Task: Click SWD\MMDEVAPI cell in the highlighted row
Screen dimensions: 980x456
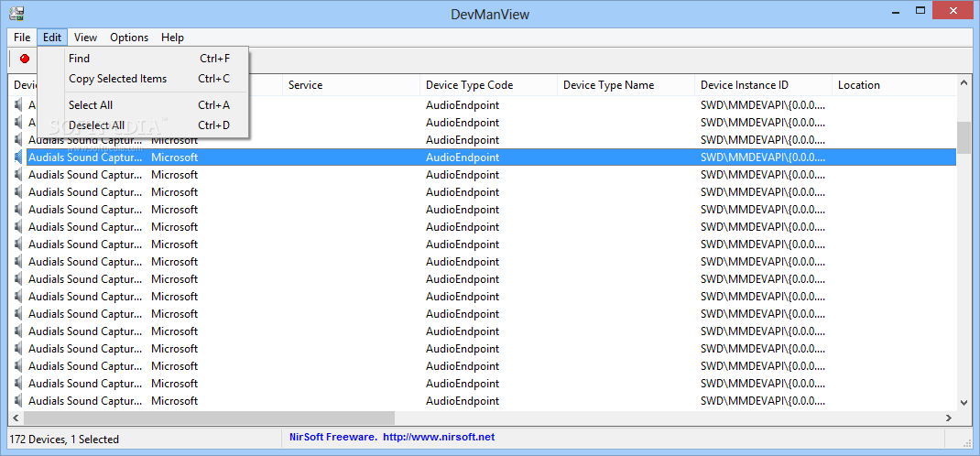Action: pos(763,157)
